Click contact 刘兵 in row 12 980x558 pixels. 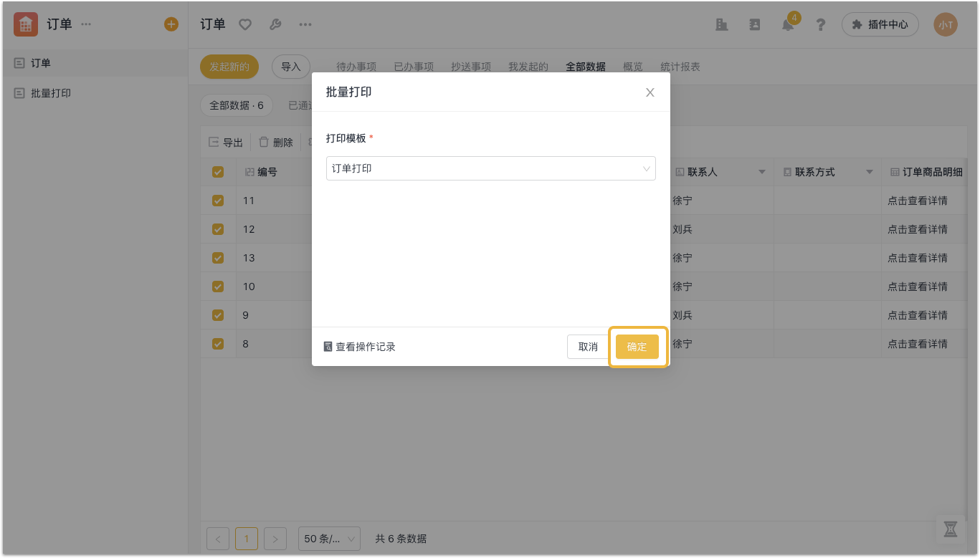[x=682, y=229]
